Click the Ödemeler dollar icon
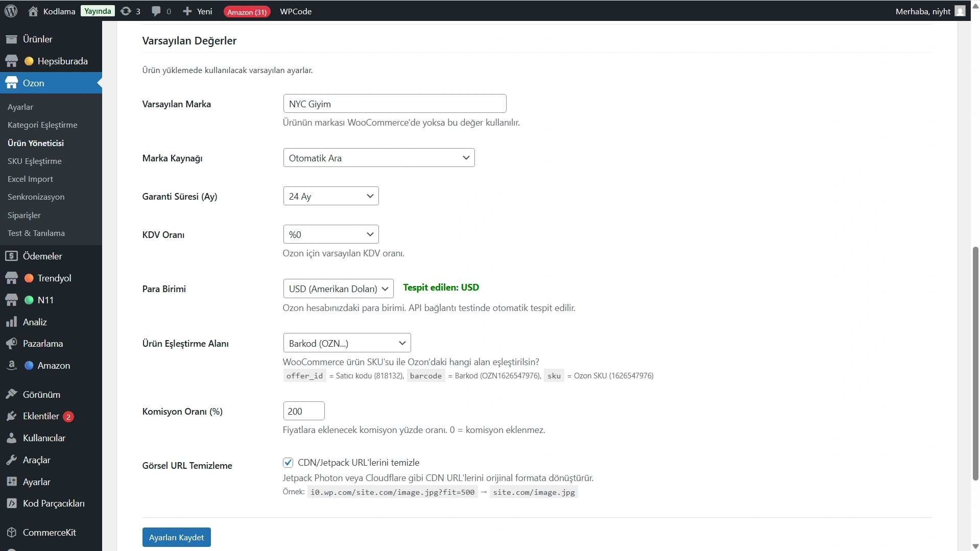Screen dimensions: 980x551 click(11, 256)
